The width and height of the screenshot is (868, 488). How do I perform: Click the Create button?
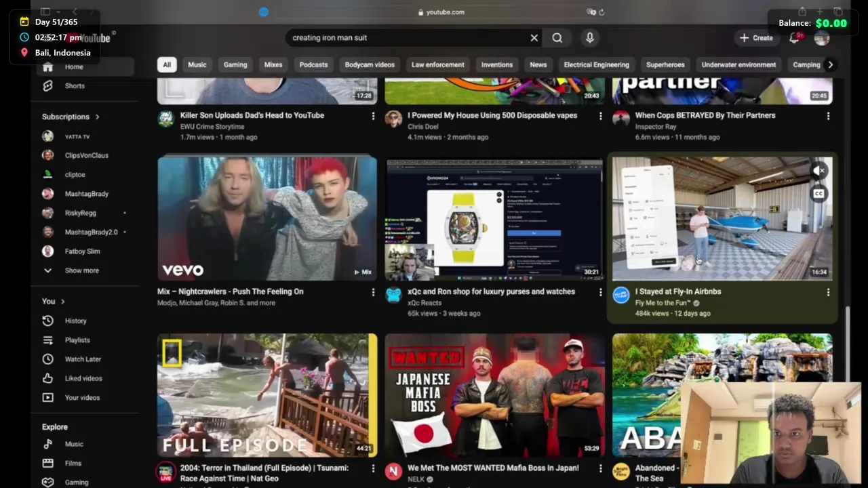(x=756, y=38)
